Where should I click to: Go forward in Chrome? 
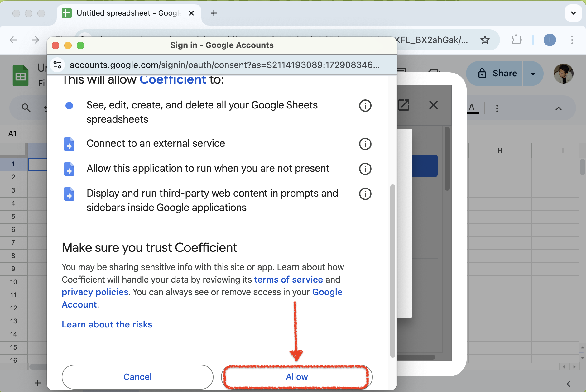tap(36, 40)
